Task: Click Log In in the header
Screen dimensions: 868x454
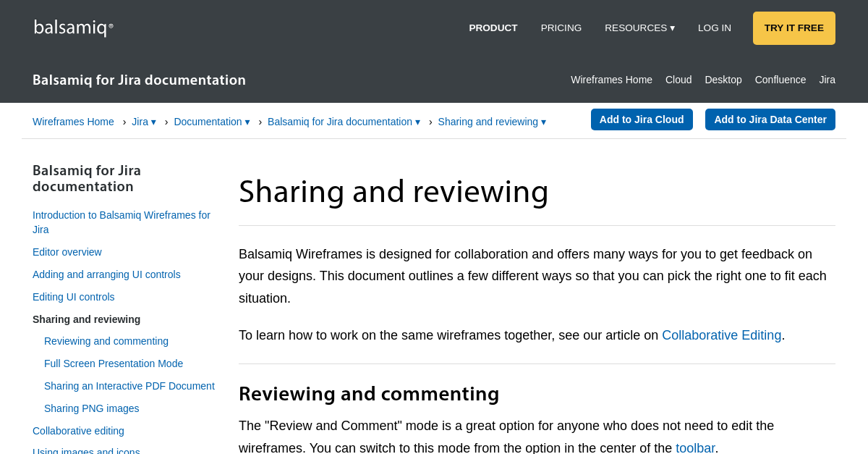Action: (x=714, y=28)
